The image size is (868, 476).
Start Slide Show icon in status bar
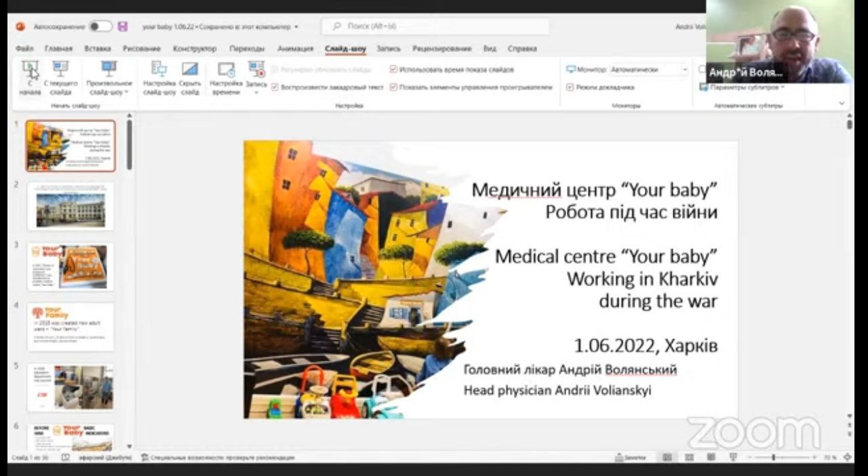click(733, 458)
